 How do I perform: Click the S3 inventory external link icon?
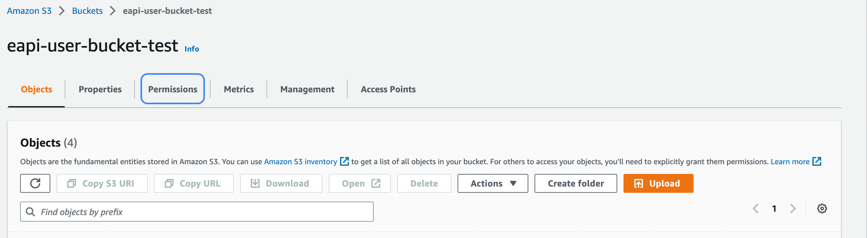pyautogui.click(x=344, y=161)
